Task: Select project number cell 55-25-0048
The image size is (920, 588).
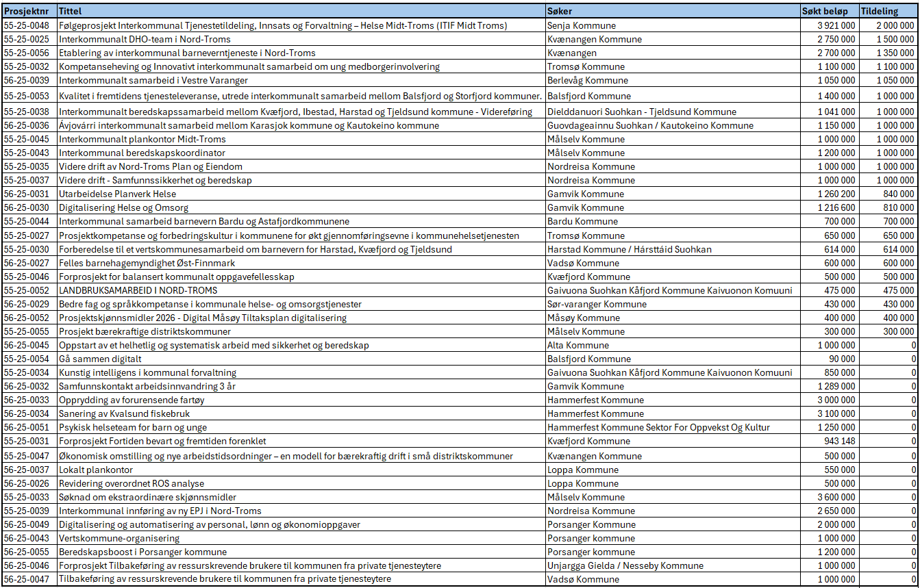Action: (x=29, y=25)
